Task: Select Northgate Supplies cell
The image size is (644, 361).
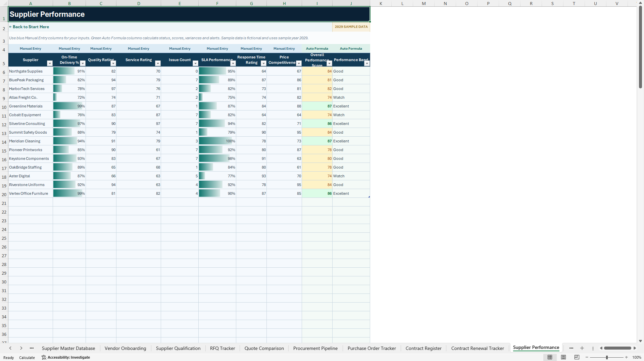Action: (31, 71)
